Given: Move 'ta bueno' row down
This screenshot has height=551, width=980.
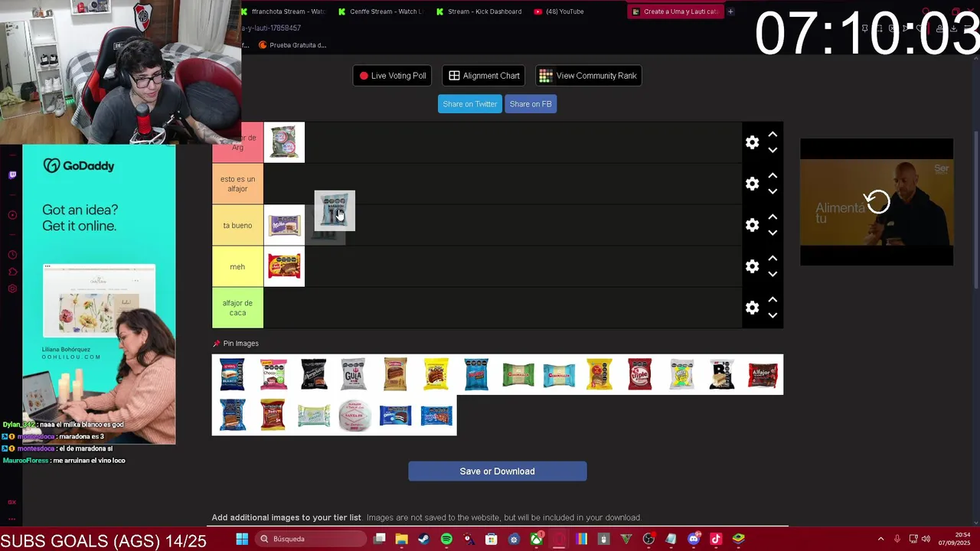Looking at the screenshot, I should 773,233.
